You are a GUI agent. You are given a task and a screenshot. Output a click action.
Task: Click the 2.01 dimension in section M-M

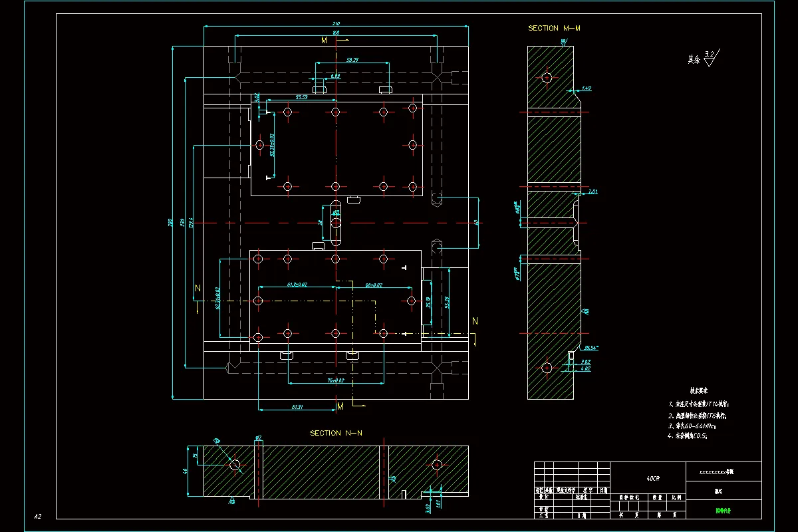tap(593, 192)
